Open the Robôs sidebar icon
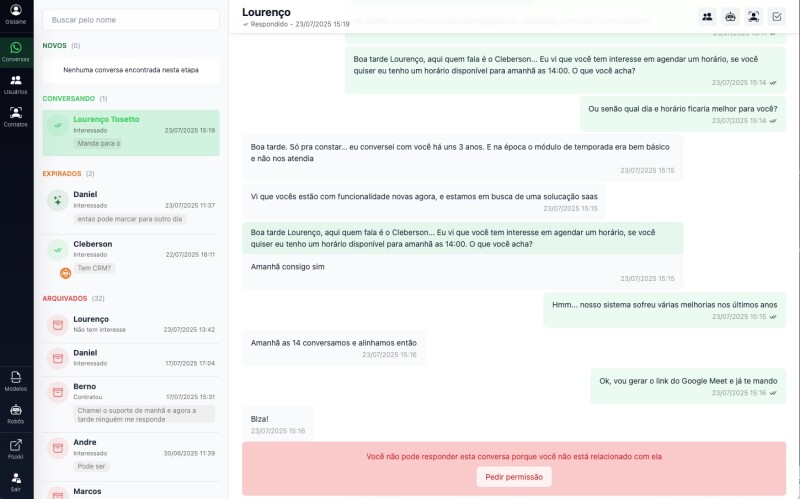Screen dimensions: 800x499 tap(16, 414)
